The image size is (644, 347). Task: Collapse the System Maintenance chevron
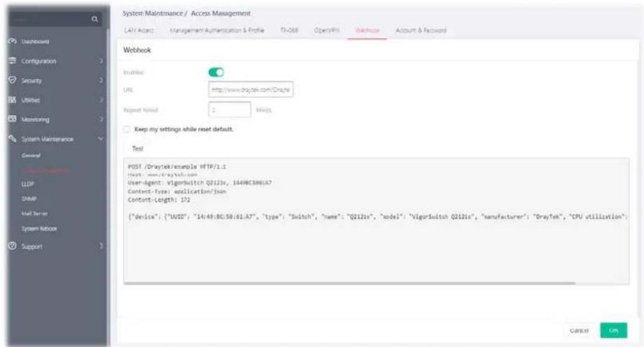pyautogui.click(x=101, y=139)
